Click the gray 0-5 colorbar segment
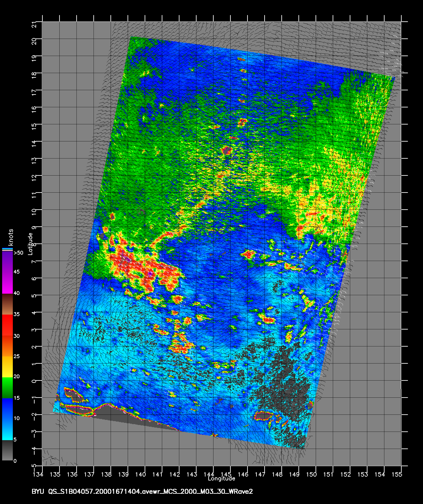The image size is (423, 504). (7, 450)
